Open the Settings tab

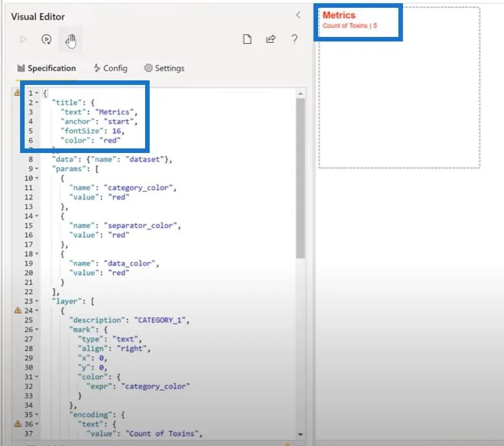(165, 68)
